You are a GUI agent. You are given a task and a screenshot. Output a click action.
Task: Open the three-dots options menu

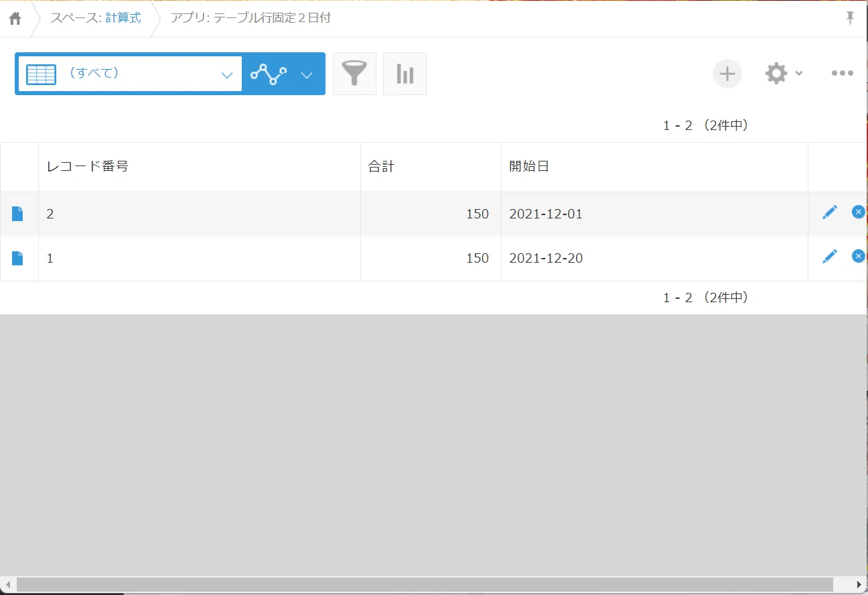842,73
